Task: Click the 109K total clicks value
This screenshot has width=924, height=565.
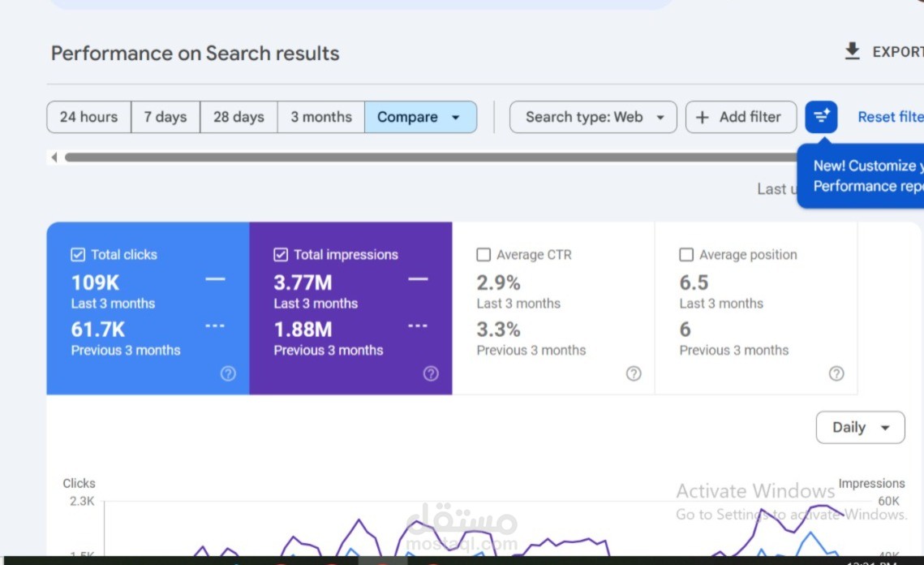Action: click(96, 282)
